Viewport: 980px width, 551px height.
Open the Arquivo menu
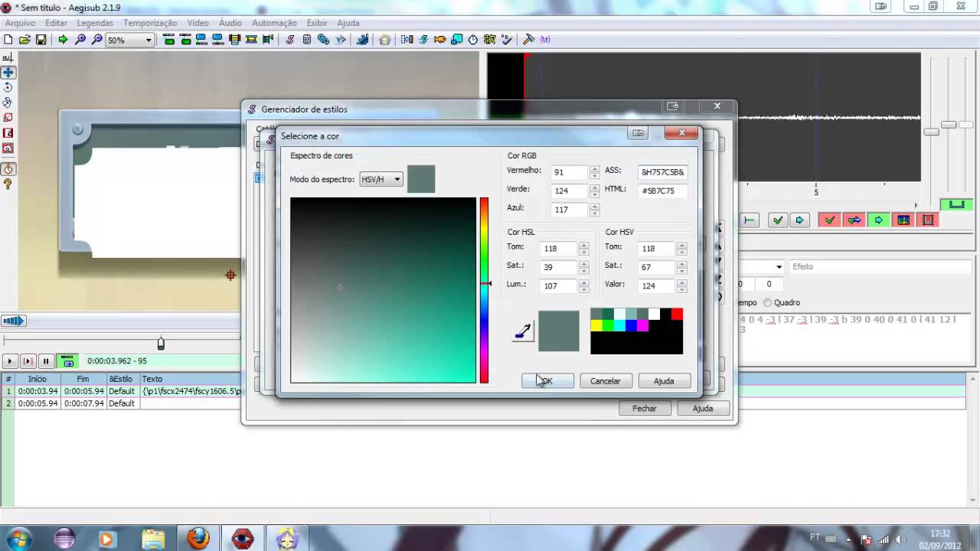coord(20,23)
